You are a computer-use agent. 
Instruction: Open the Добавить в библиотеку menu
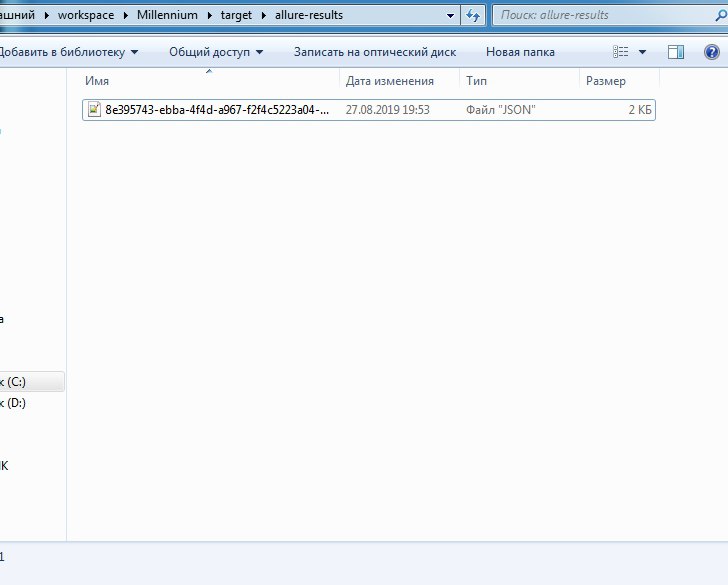pos(68,52)
